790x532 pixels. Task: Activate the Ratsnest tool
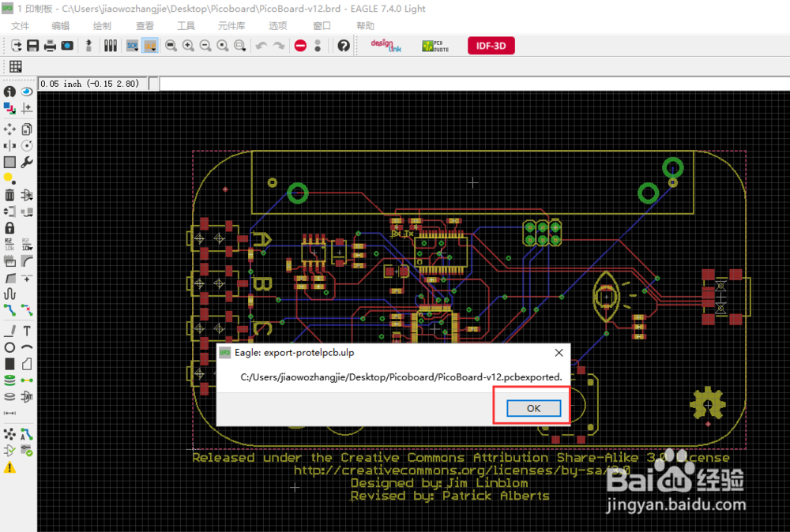9,434
